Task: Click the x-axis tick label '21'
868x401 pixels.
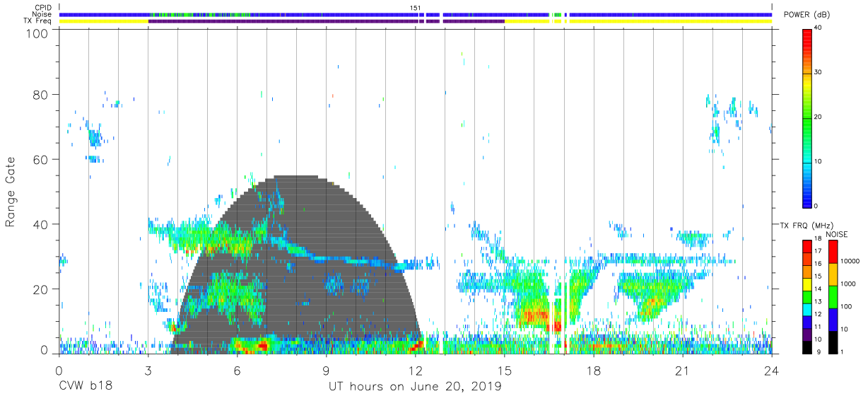Action: tap(682, 371)
